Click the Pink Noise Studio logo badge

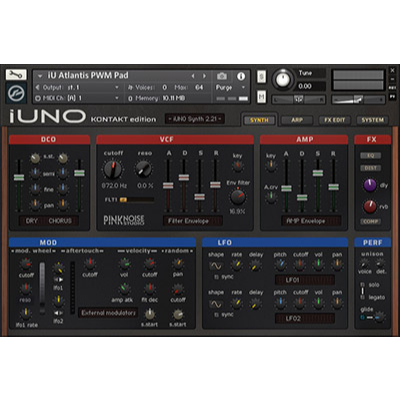(x=124, y=220)
